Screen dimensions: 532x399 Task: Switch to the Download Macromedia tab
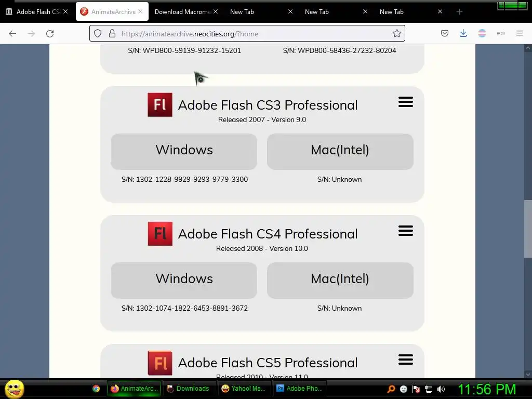182,11
